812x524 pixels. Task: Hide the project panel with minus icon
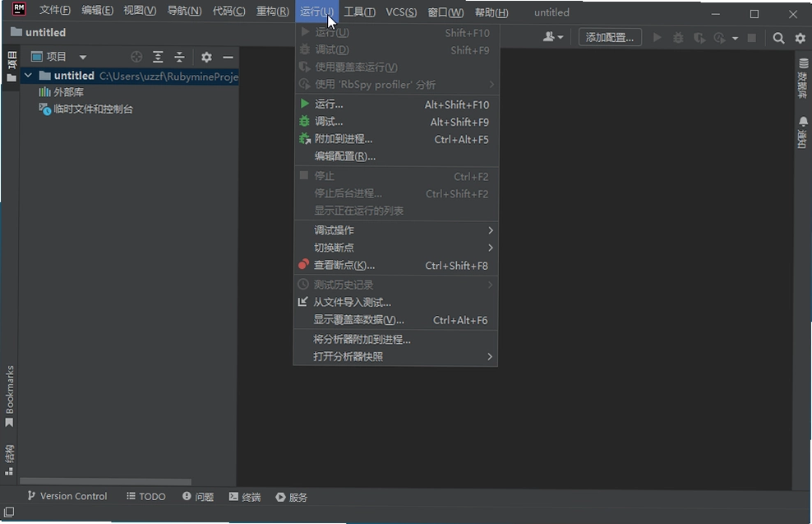tap(228, 57)
